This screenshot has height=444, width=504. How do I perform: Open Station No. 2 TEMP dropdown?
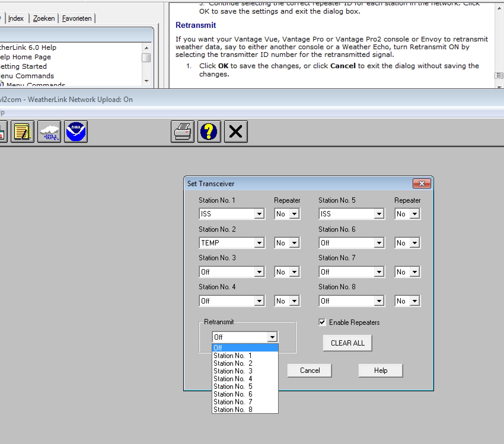259,243
